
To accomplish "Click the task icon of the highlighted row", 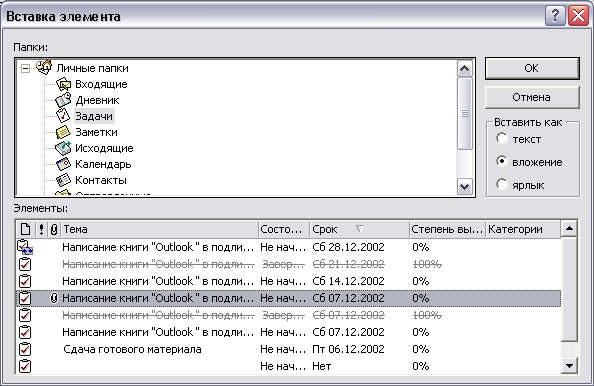I will (25, 298).
